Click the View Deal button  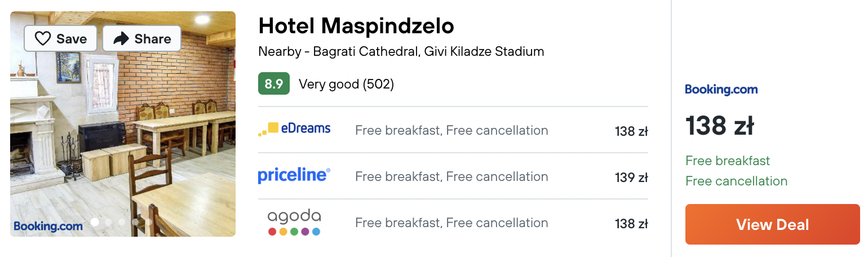pos(773,224)
